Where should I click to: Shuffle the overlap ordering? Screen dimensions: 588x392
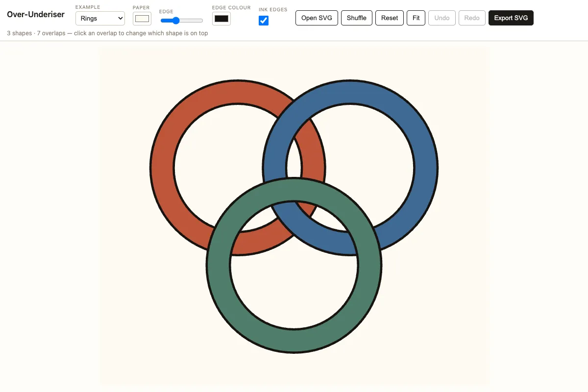coord(357,18)
